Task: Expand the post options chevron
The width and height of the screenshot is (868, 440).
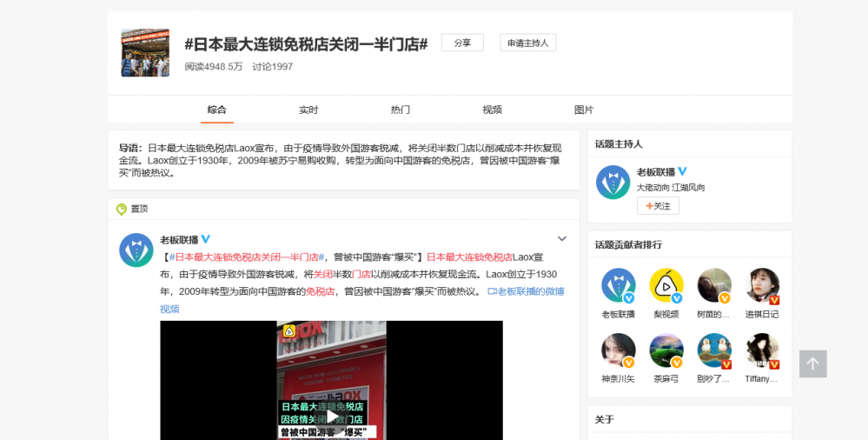Action: pos(562,239)
